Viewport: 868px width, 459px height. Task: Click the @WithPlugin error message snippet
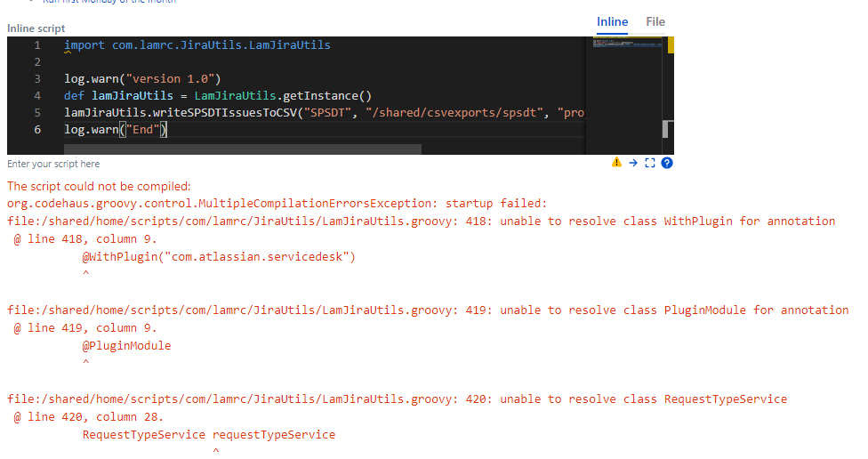tap(219, 257)
